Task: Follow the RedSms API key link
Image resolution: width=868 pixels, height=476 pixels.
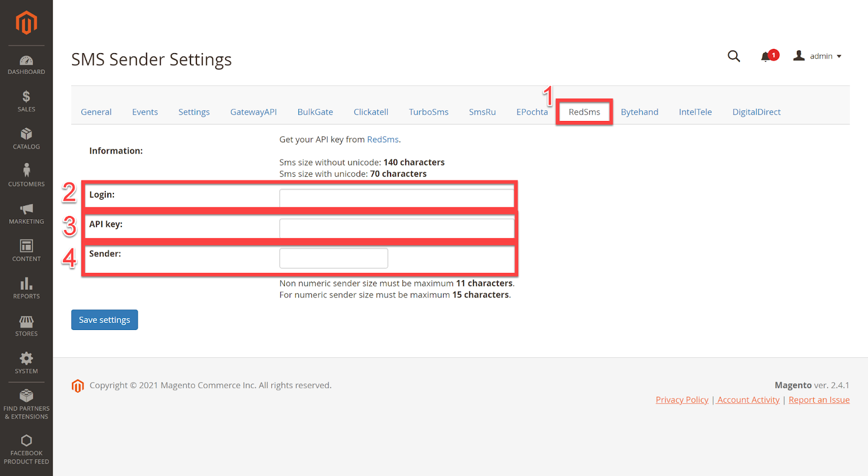Action: 383,139
